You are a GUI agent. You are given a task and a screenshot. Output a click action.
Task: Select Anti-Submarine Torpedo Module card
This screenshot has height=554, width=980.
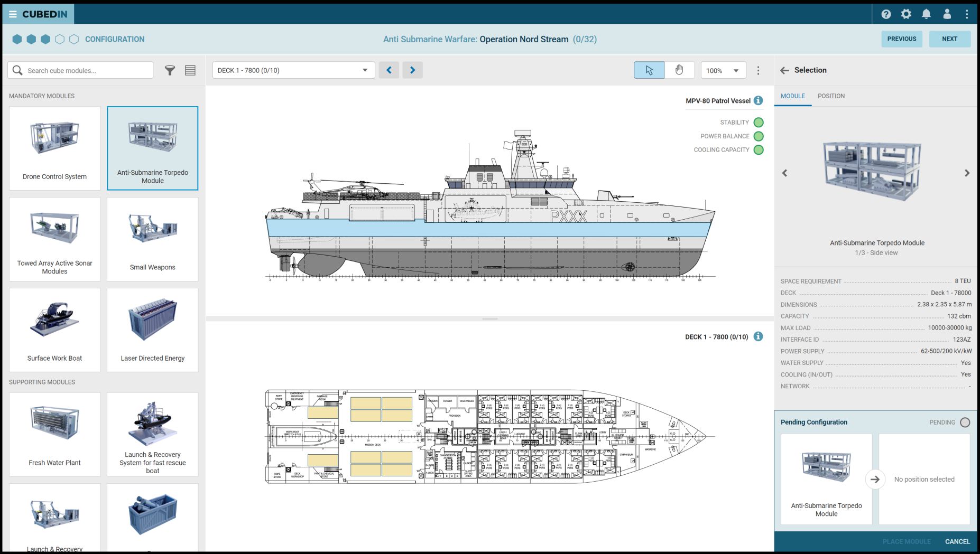point(153,148)
